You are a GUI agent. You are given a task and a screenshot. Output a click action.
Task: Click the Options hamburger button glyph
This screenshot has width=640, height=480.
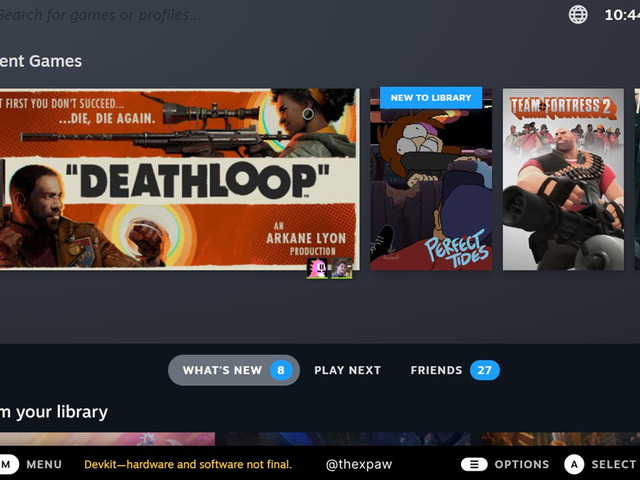(x=474, y=464)
